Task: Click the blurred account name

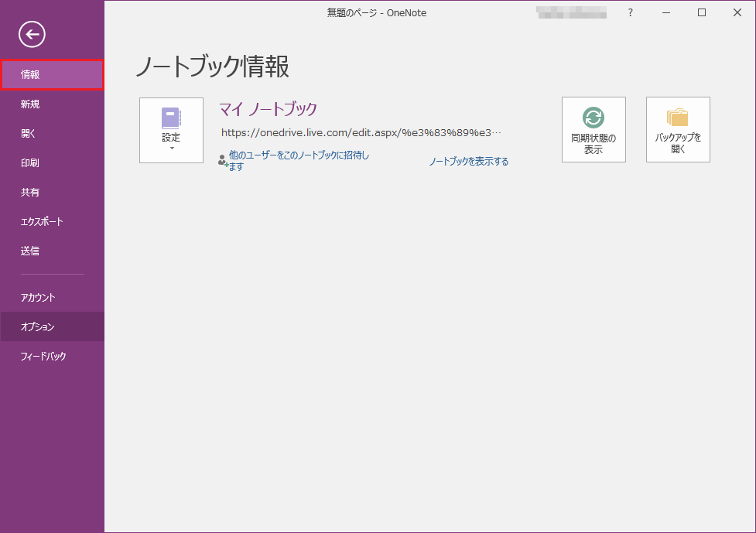Action: [x=572, y=12]
